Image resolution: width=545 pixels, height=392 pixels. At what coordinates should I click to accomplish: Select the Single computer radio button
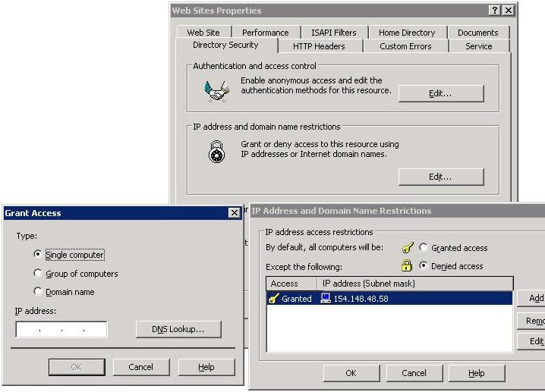[38, 255]
